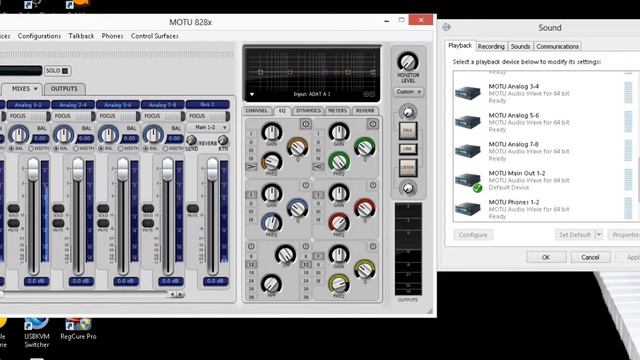The height and width of the screenshot is (360, 640).
Task: Switch to the OUTPUTS tab
Action: tap(64, 89)
